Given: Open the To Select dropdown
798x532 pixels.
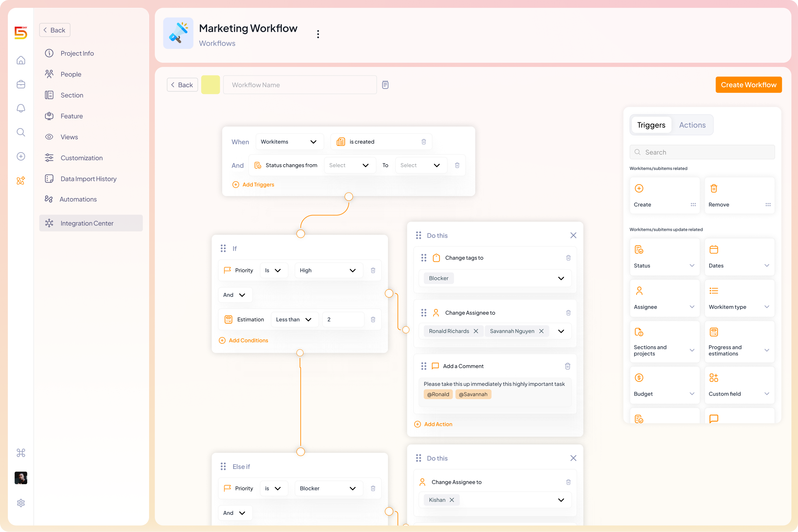Looking at the screenshot, I should click(x=421, y=165).
